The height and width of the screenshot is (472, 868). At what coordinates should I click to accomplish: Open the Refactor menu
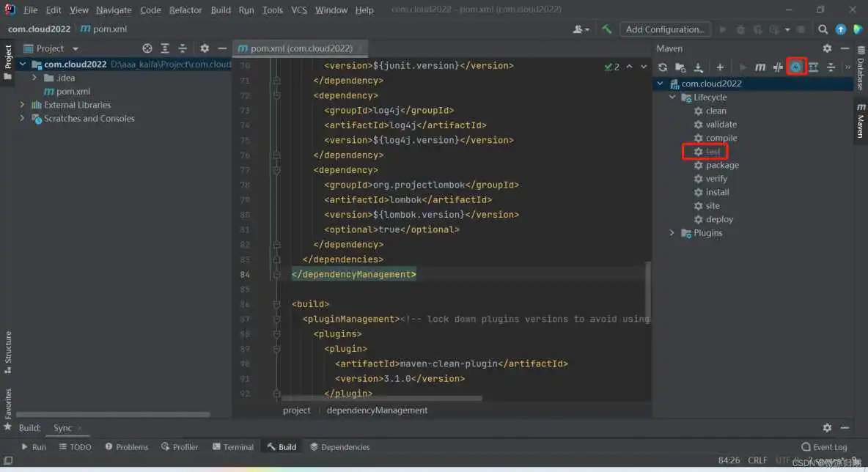[x=185, y=10]
